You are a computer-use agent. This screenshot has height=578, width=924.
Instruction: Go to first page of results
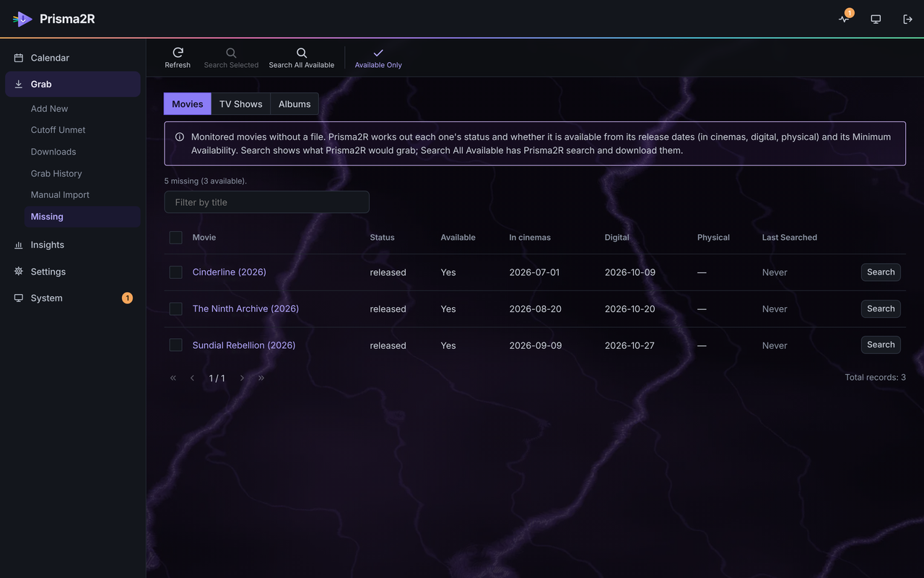click(173, 378)
